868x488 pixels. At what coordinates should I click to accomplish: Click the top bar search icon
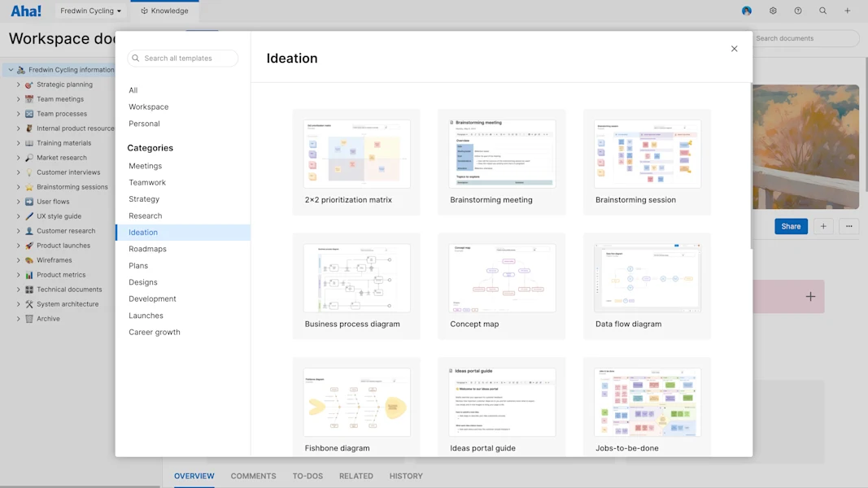(822, 11)
